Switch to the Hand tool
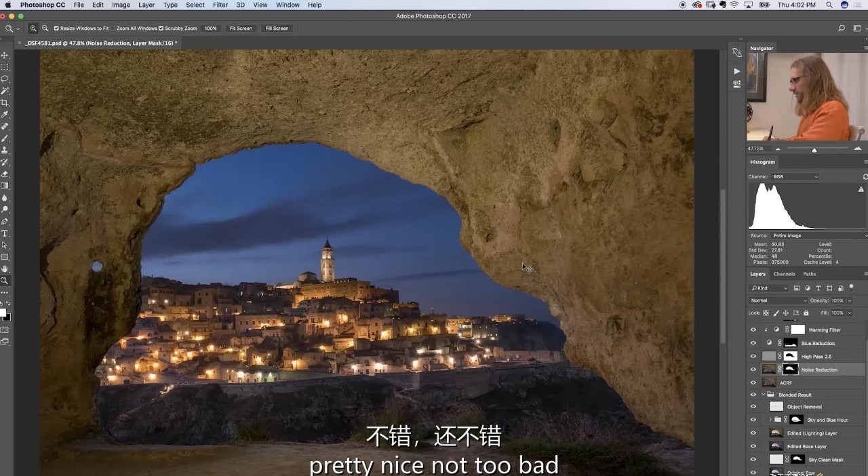The height and width of the screenshot is (476, 868). [x=5, y=269]
